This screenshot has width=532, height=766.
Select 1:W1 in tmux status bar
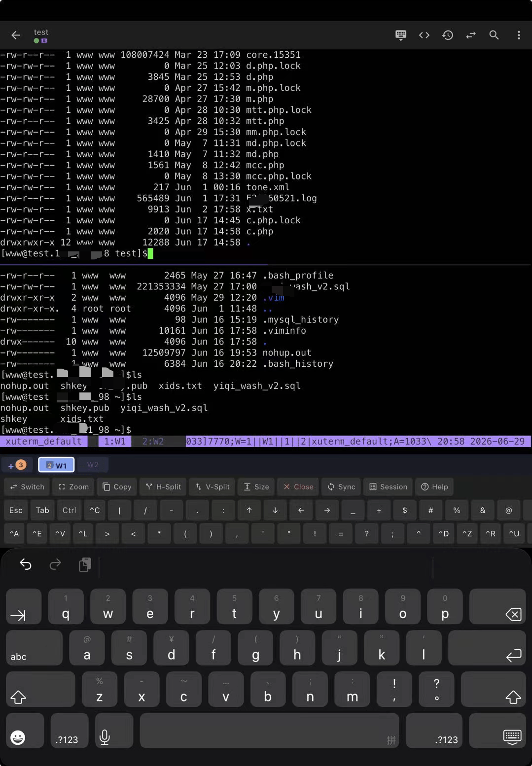click(115, 441)
